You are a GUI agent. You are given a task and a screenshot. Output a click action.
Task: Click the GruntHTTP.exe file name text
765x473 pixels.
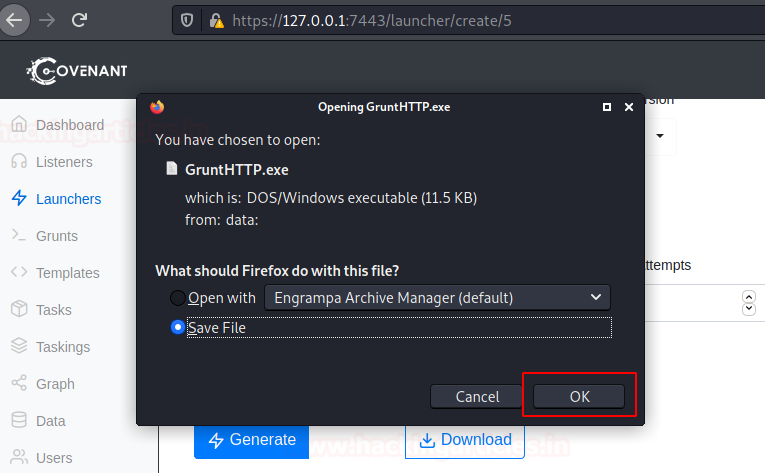point(237,170)
